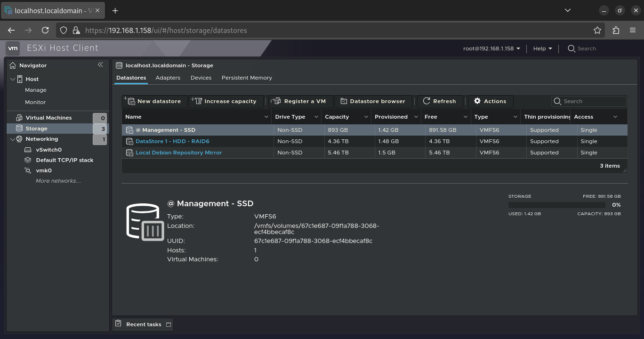Switch to the Persistent Memory tab

(x=247, y=78)
